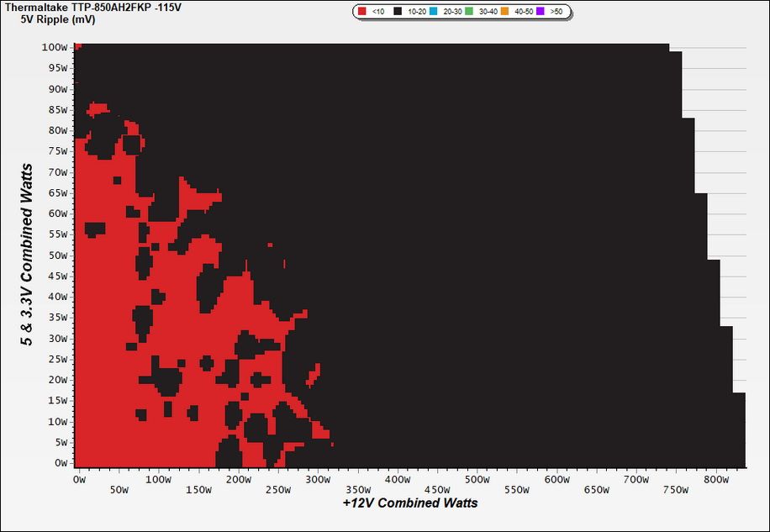Click the '35W' tick on the vertical axis
Screen dimensions: 770x532
[57, 318]
